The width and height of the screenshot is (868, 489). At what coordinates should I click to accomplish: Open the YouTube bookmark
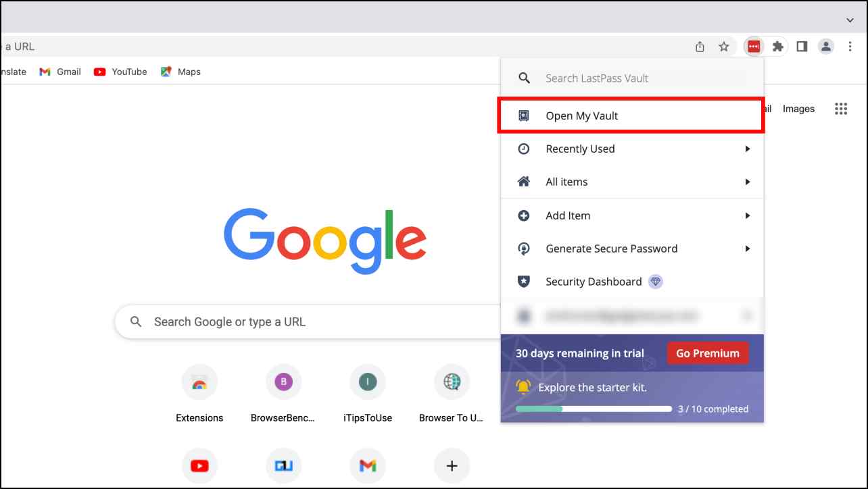[120, 72]
